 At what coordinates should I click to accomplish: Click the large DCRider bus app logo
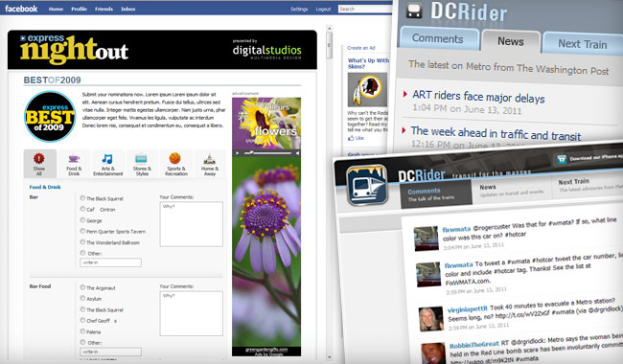pos(367,185)
